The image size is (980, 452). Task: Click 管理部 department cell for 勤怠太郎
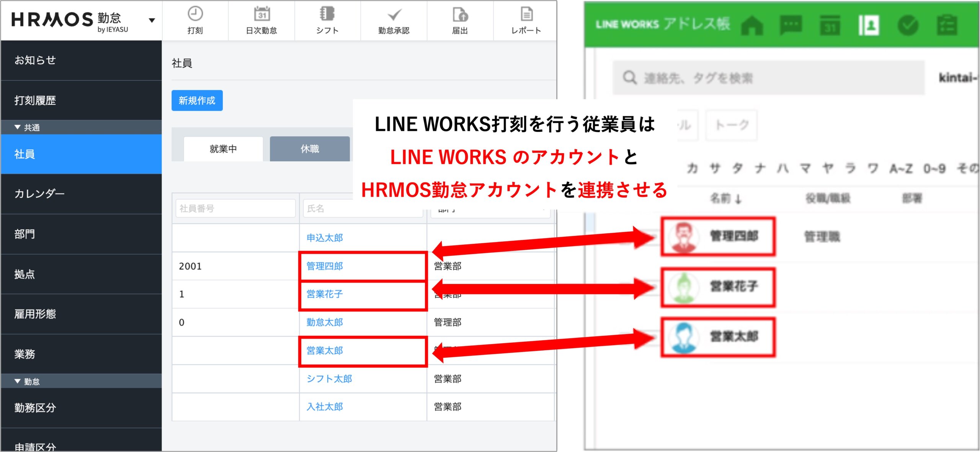pyautogui.click(x=491, y=323)
